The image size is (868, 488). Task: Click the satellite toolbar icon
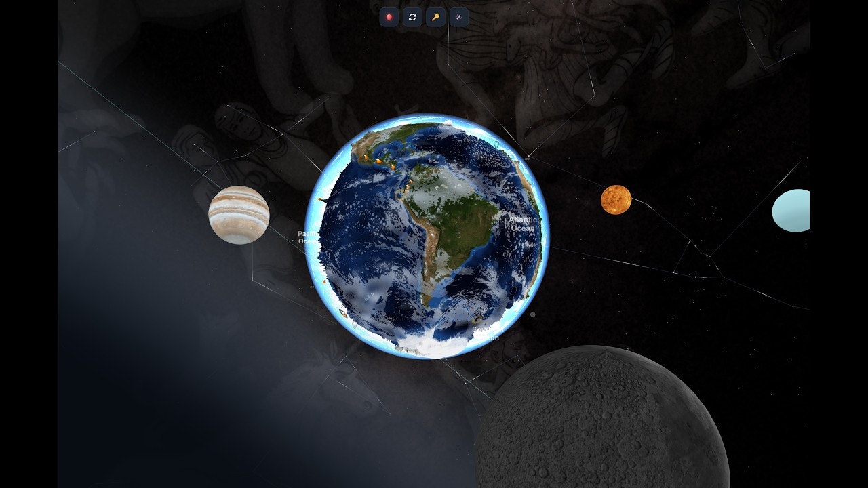[x=458, y=17]
